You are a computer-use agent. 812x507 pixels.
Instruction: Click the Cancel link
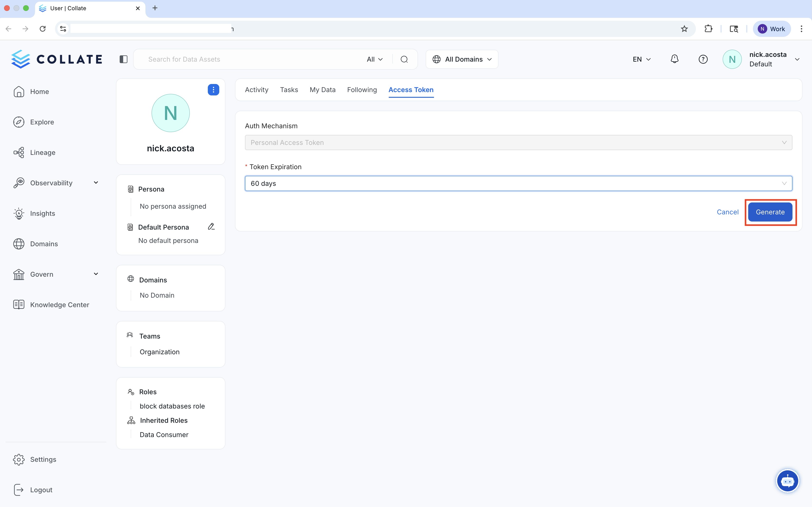tap(727, 212)
